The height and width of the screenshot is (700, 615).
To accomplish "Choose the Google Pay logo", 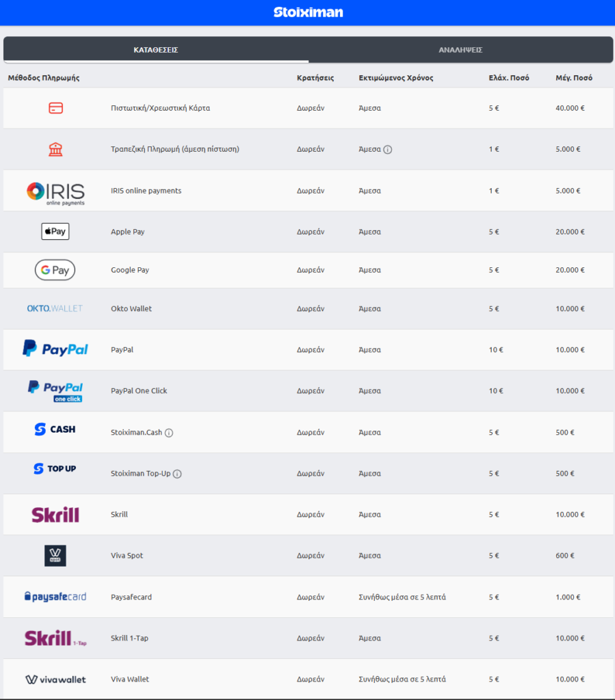I will coord(55,270).
